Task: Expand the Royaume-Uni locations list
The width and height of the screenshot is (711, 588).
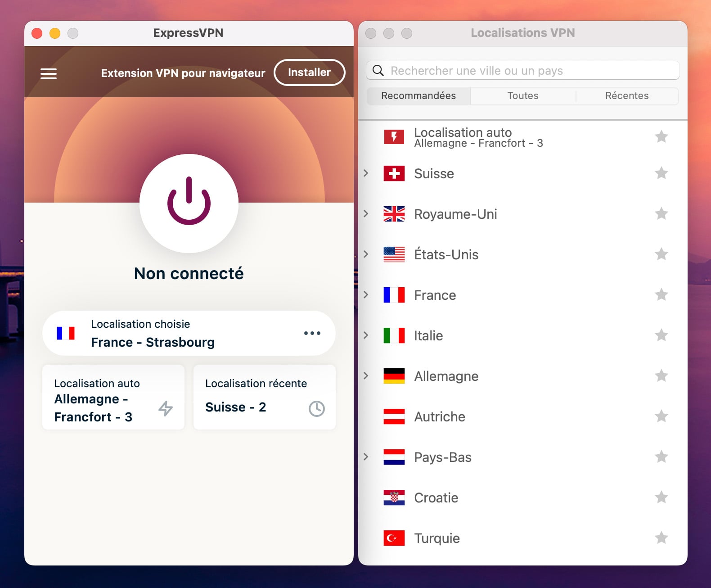Action: [x=366, y=214]
